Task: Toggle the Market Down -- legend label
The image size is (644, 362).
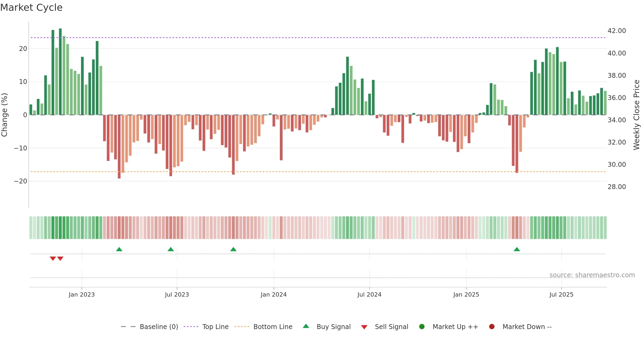Action: [x=527, y=327]
